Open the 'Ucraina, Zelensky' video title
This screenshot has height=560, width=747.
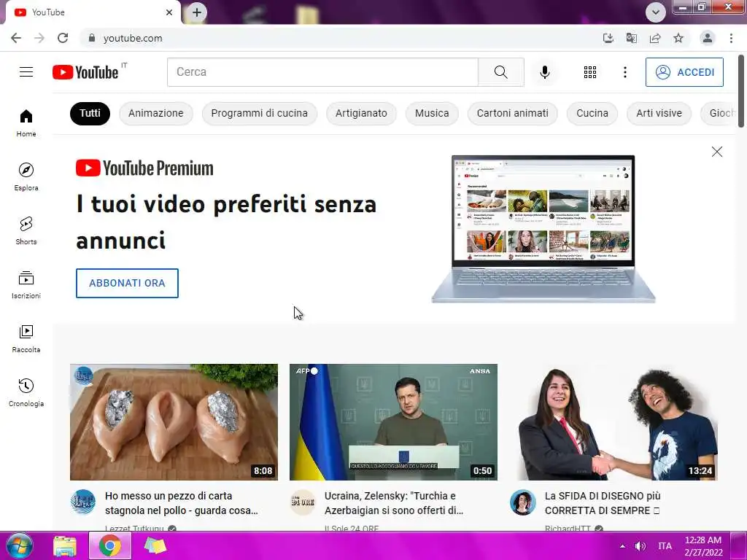[x=394, y=503]
